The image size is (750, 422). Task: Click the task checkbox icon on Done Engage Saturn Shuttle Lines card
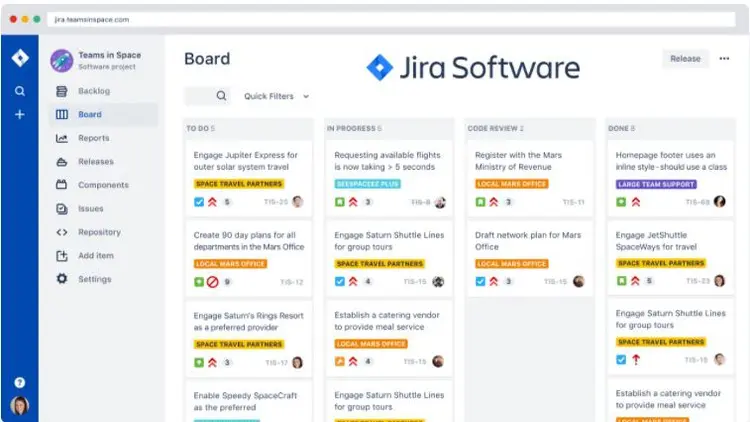coord(621,359)
